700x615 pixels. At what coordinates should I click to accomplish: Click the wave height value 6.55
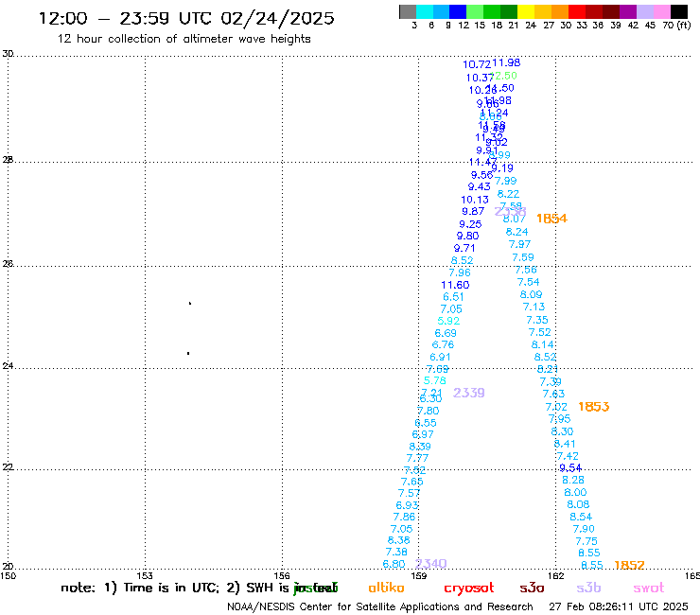coord(426,423)
